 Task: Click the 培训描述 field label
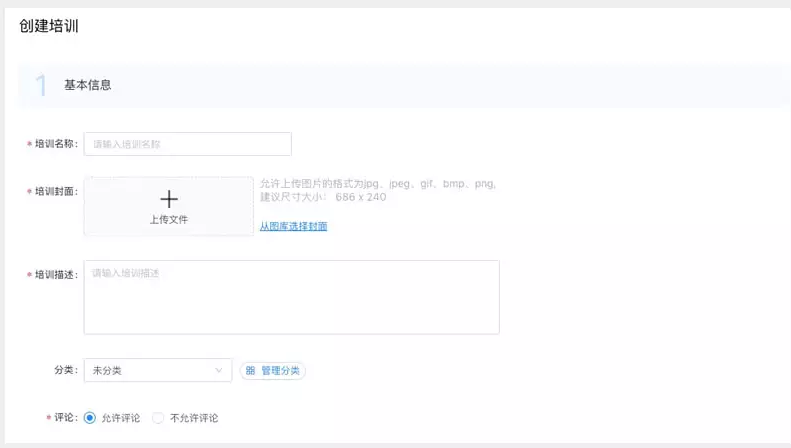click(x=55, y=274)
